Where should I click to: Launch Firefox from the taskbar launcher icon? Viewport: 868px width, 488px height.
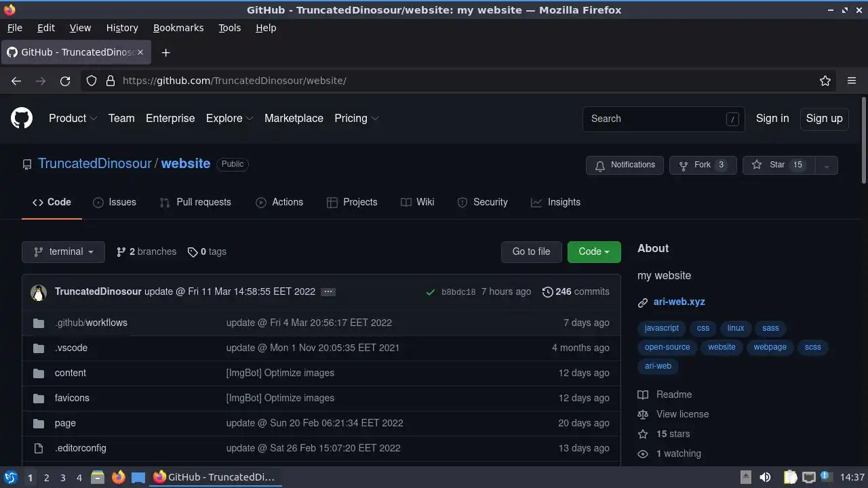click(118, 477)
